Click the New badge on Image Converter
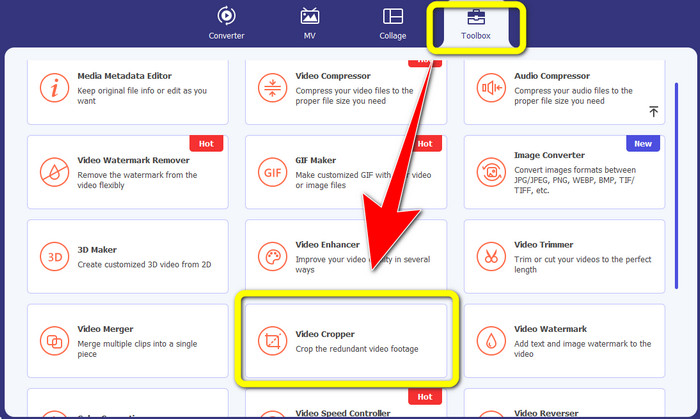The height and width of the screenshot is (419, 700). tap(643, 144)
